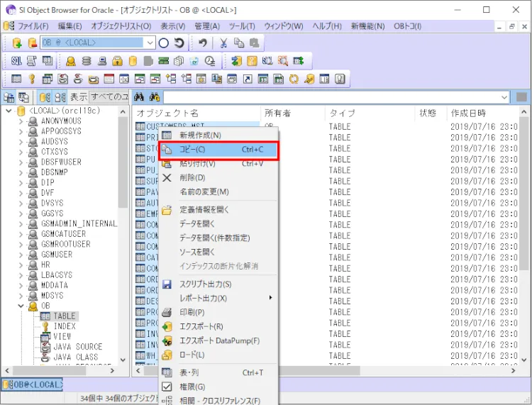
Task: Click the first binoculars search icon
Action: pyautogui.click(x=139, y=97)
